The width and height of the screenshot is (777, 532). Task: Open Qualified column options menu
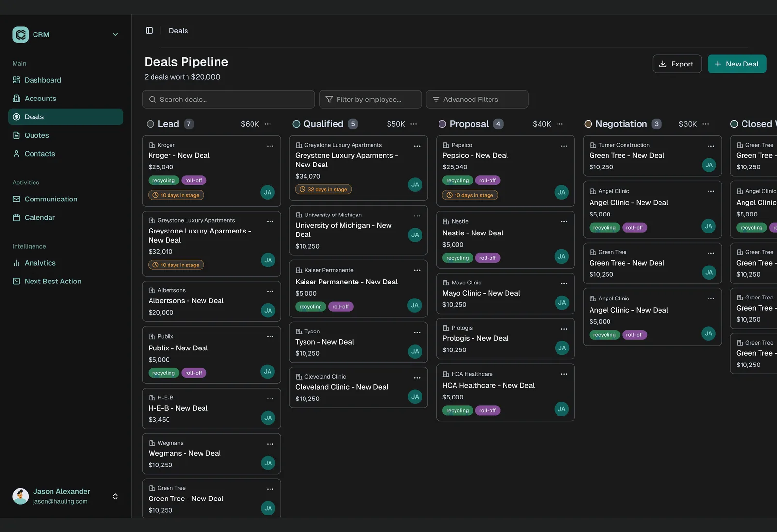point(414,124)
